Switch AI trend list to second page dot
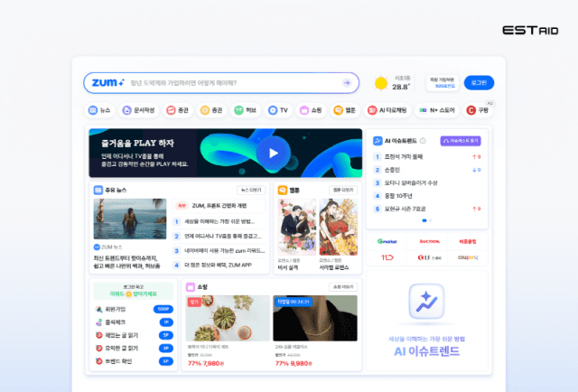 (430, 219)
